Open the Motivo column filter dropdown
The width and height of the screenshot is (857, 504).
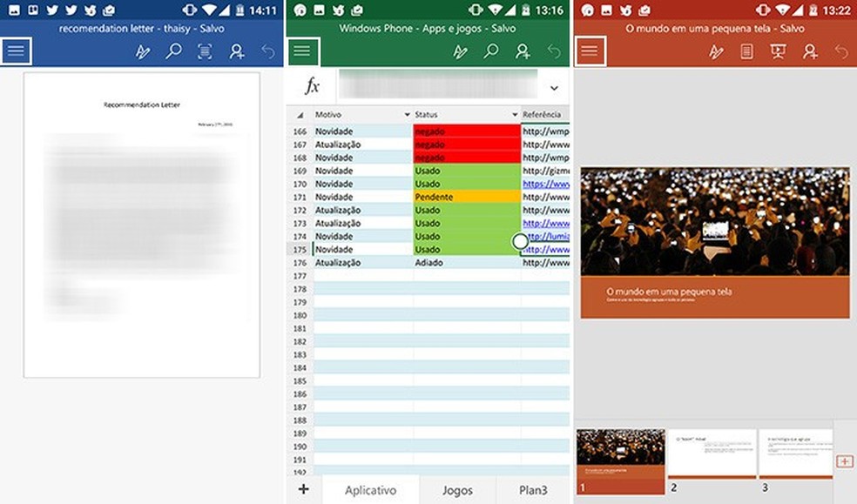pyautogui.click(x=408, y=115)
